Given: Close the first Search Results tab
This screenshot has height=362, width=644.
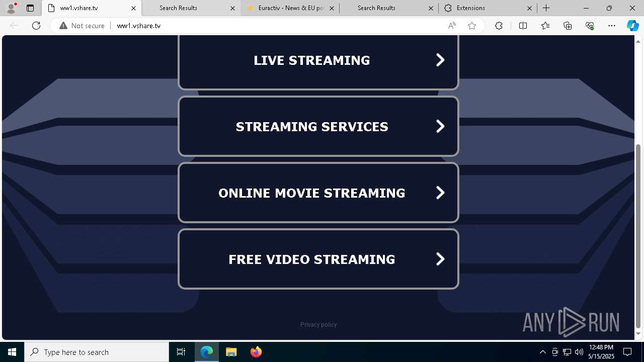Looking at the screenshot, I should [x=232, y=8].
